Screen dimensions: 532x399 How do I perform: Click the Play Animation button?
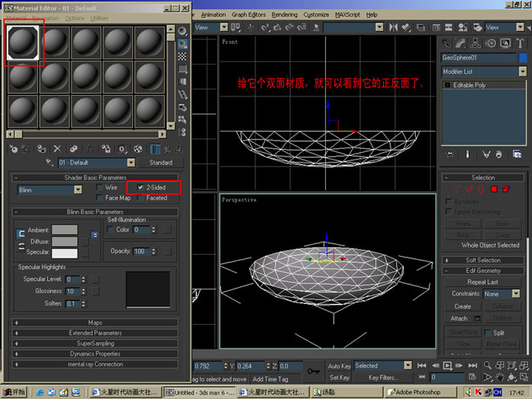click(448, 366)
